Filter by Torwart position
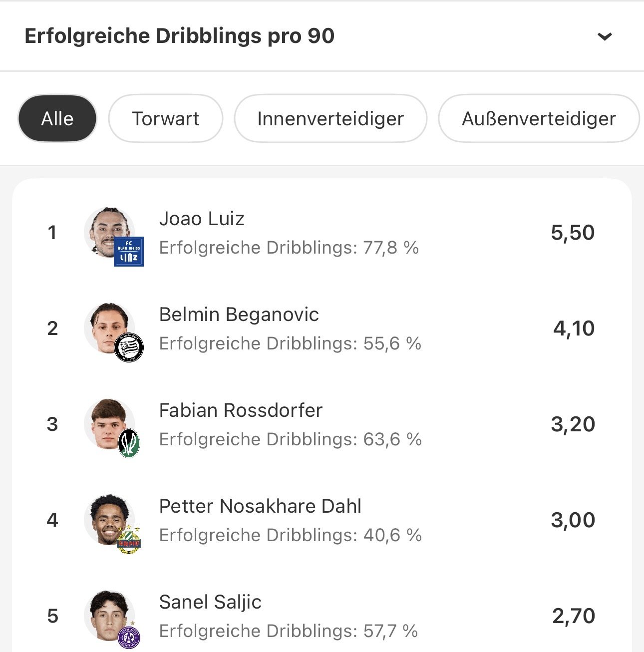The height and width of the screenshot is (652, 644). pos(165,119)
